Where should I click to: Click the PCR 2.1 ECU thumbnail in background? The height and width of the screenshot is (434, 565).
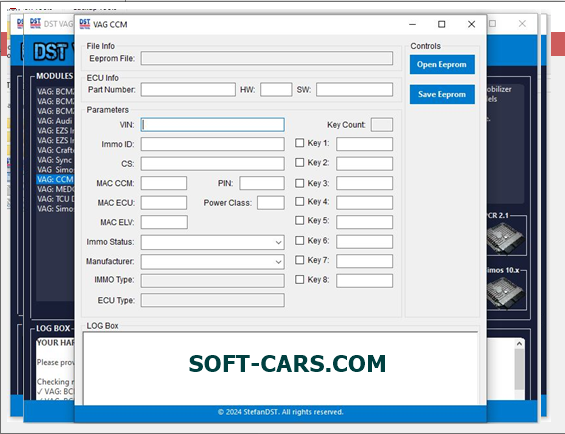pyautogui.click(x=505, y=238)
